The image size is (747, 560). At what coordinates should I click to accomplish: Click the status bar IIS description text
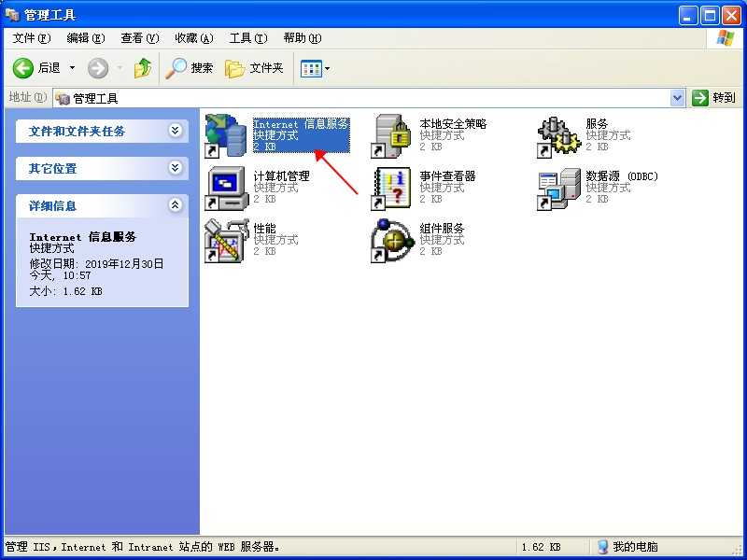coord(143,547)
